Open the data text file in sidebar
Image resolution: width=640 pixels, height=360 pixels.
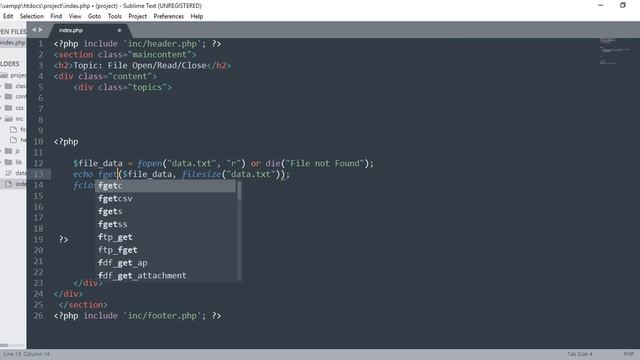click(16, 173)
